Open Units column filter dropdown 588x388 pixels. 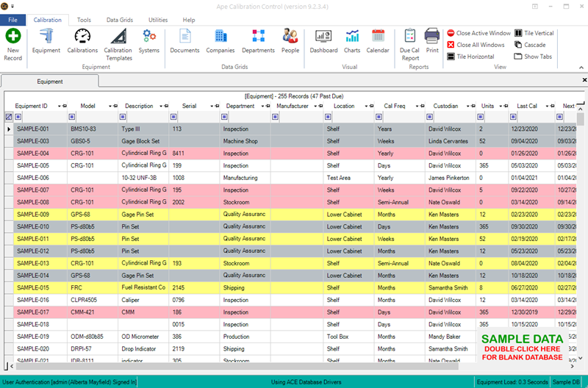(x=501, y=107)
